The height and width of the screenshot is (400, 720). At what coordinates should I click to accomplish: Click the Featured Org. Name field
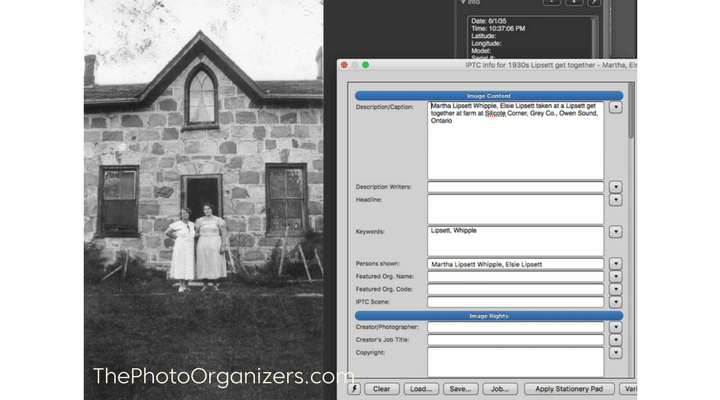(516, 276)
